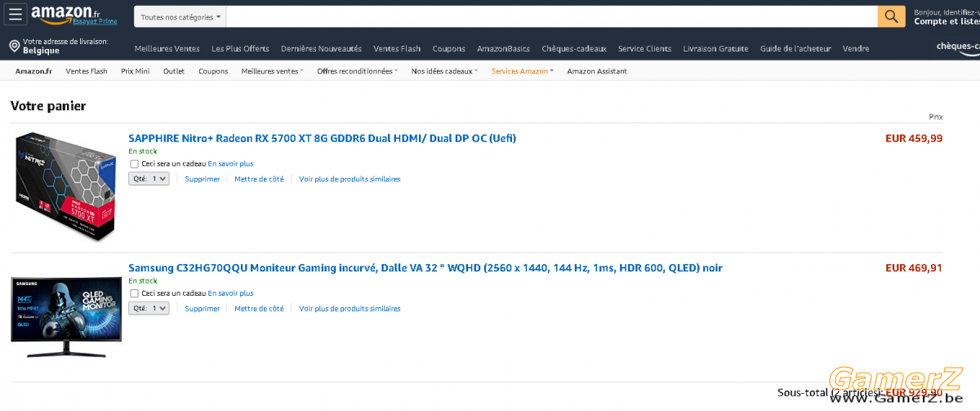980x411 pixels.
Task: Click Supprimer for Samsung monitor
Action: [x=203, y=309]
